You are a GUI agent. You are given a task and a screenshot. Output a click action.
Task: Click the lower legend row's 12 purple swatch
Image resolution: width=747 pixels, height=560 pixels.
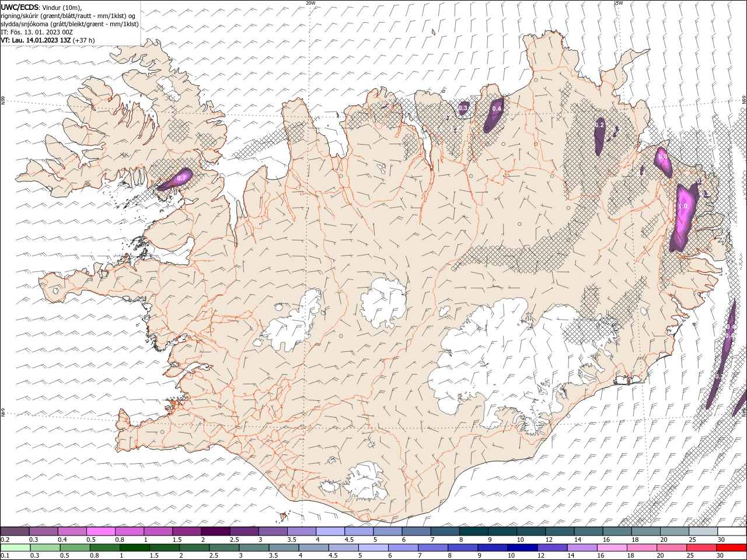coord(553,548)
